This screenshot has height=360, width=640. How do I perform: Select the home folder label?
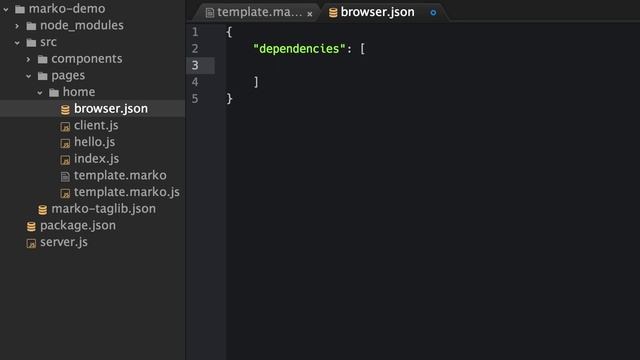click(x=79, y=92)
